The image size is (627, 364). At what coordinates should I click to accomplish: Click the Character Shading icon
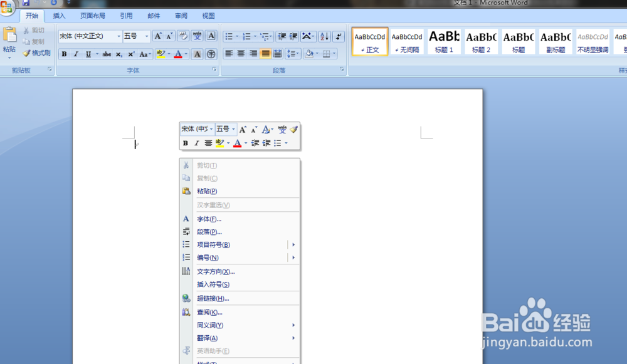coord(197,54)
